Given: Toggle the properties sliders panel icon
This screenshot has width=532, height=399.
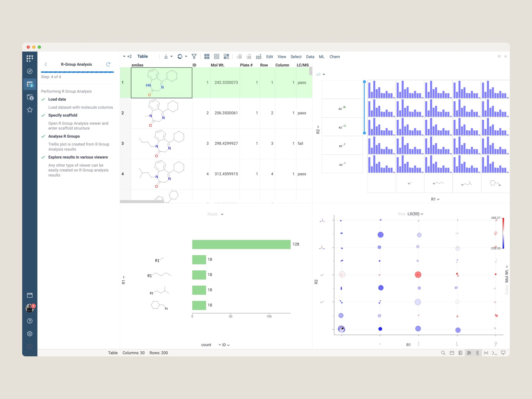Looking at the screenshot, I should point(469,353).
